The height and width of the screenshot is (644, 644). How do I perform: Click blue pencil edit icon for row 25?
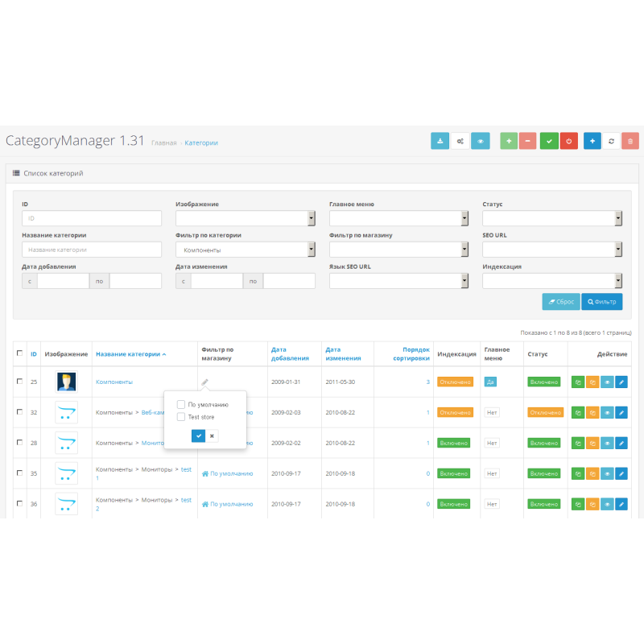pyautogui.click(x=621, y=382)
